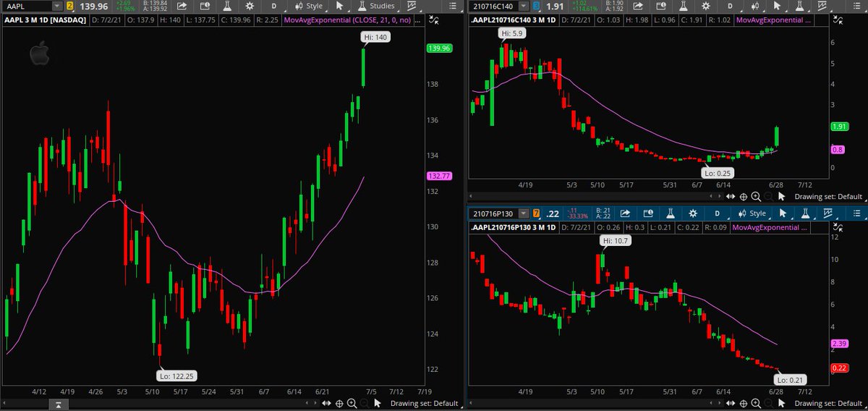The height and width of the screenshot is (411, 868).
Task: Open flask icon next to share on 210716C140
Action: 683,6
